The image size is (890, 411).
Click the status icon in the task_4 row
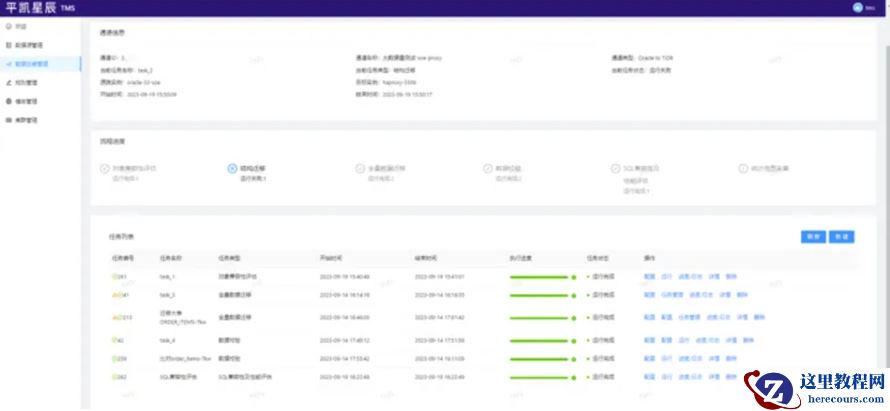tap(115, 341)
